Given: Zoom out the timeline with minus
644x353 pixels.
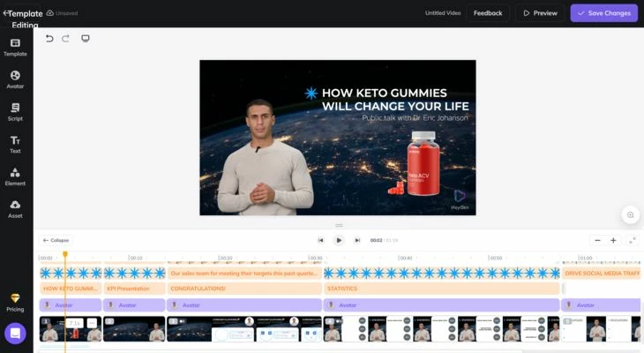Looking at the screenshot, I should click(597, 240).
